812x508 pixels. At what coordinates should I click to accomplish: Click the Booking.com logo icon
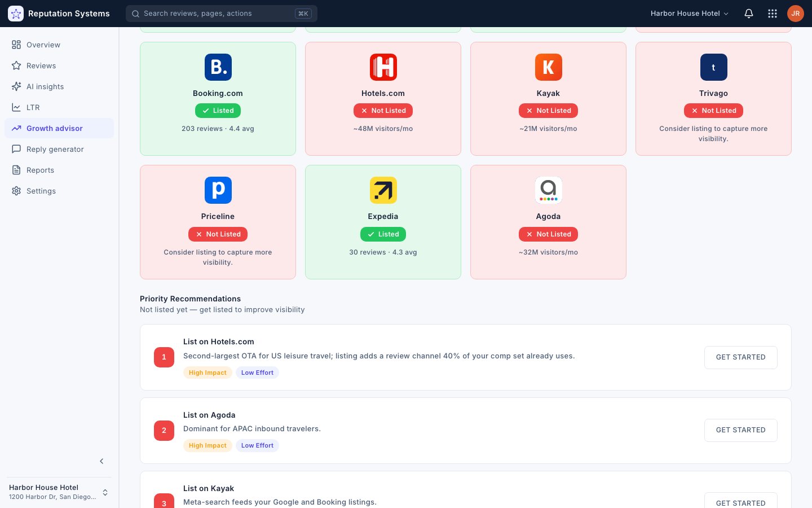[218, 67]
